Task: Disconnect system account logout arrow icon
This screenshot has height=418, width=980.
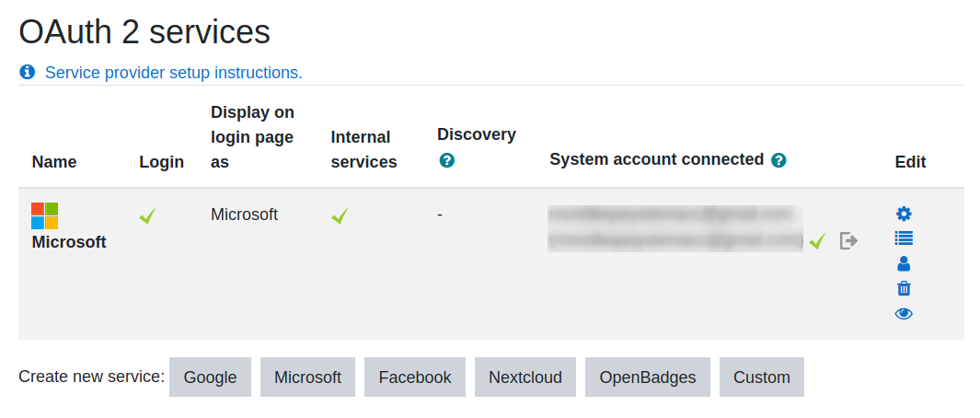Action: click(848, 240)
